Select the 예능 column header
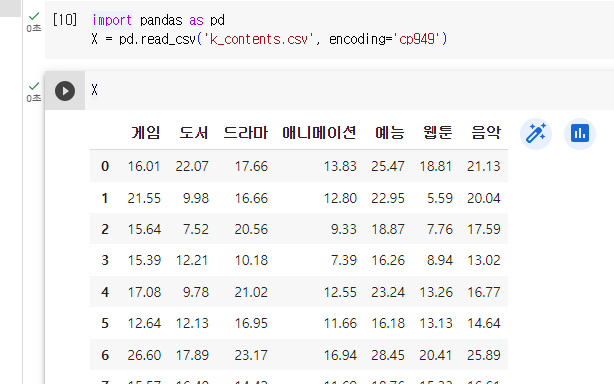The height and width of the screenshot is (384, 614). coord(390,133)
